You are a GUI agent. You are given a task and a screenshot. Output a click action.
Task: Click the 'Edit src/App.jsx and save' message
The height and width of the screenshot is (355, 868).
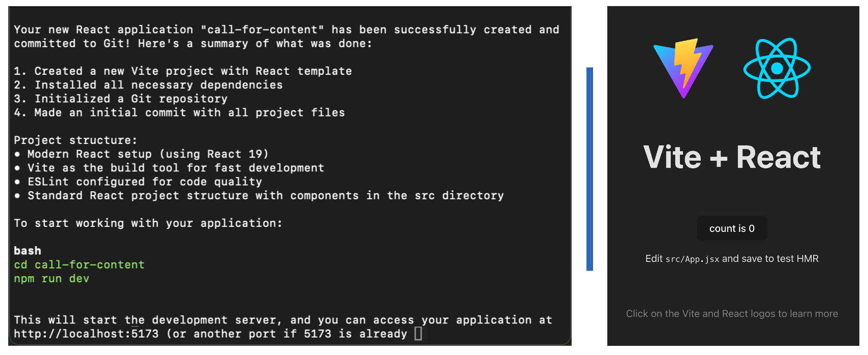(x=732, y=258)
